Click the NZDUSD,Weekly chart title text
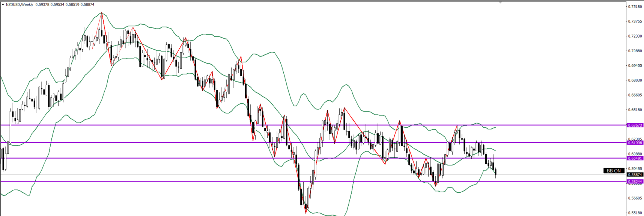 point(20,5)
